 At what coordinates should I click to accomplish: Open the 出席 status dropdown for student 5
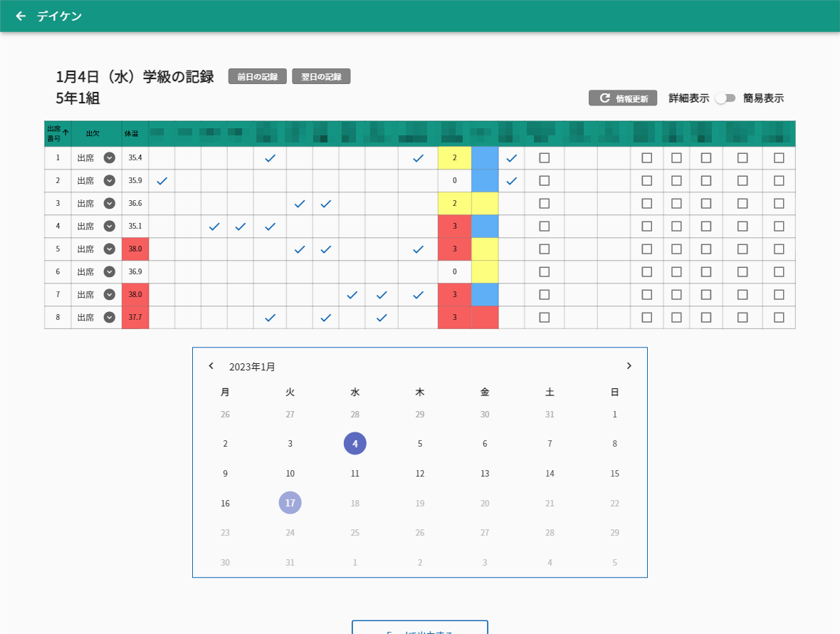(109, 249)
